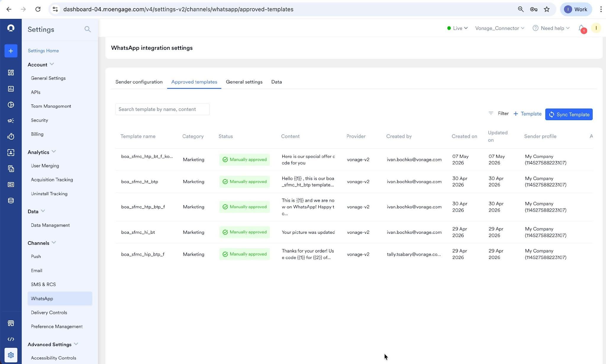Bookmark page with the star icon
Screen dimensions: 606x364
(x=547, y=9)
